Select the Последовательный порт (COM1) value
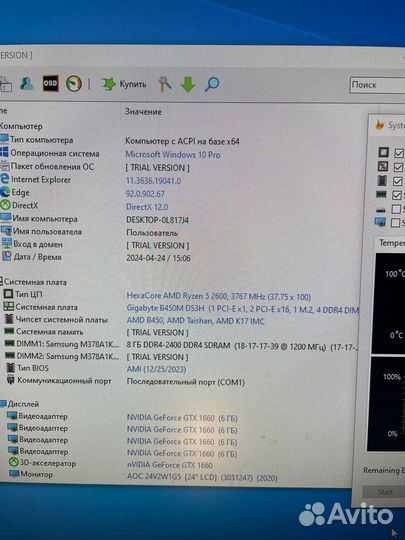405x540 pixels. coord(186,382)
